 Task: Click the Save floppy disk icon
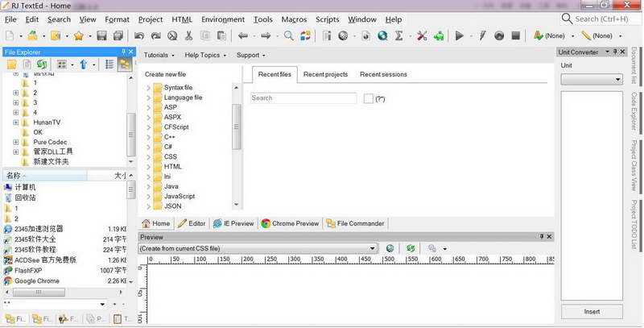(x=102, y=35)
